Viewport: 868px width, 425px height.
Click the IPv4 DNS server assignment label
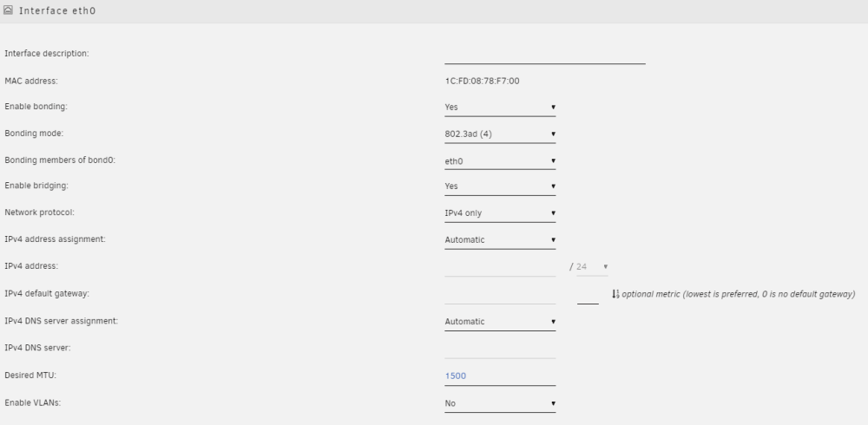(62, 321)
